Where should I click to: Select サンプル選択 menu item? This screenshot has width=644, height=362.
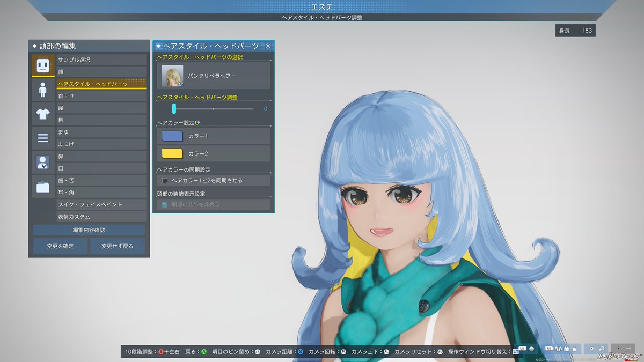[x=101, y=60]
